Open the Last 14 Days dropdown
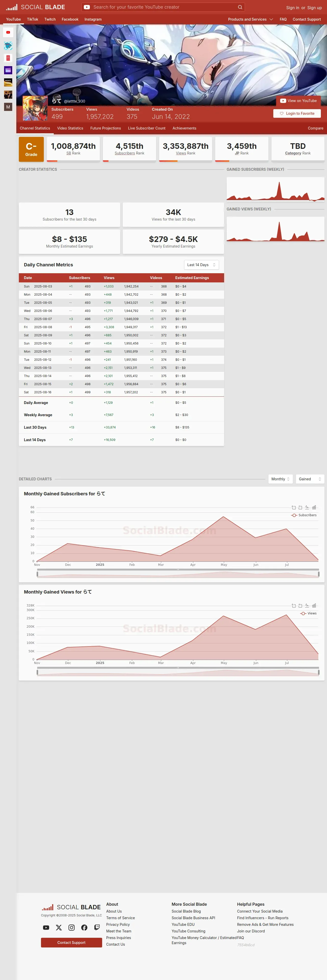Screen dimensions: 327x980 [201, 265]
